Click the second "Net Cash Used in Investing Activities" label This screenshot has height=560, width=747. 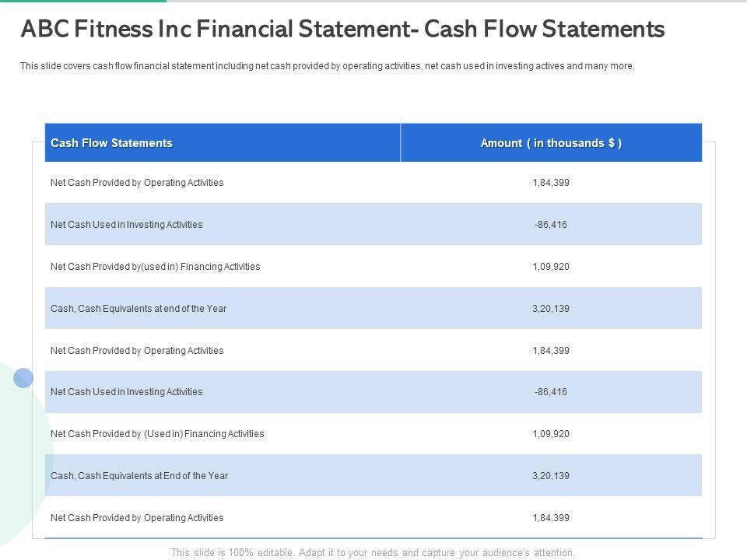[x=126, y=392]
